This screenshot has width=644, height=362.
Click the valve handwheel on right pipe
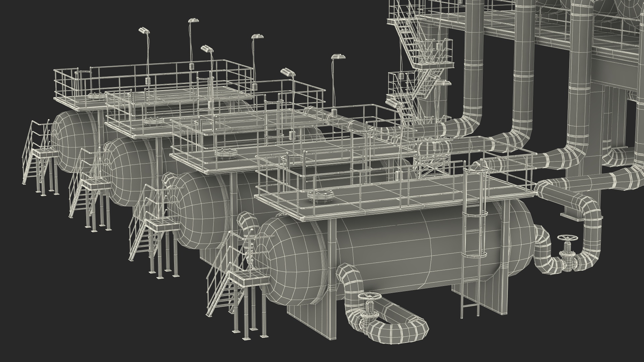567,238
